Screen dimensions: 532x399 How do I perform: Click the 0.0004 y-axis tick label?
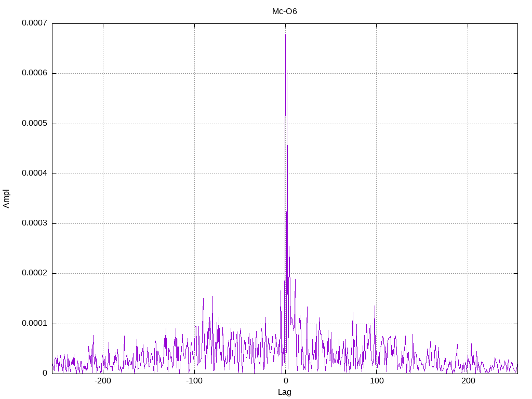click(x=35, y=174)
